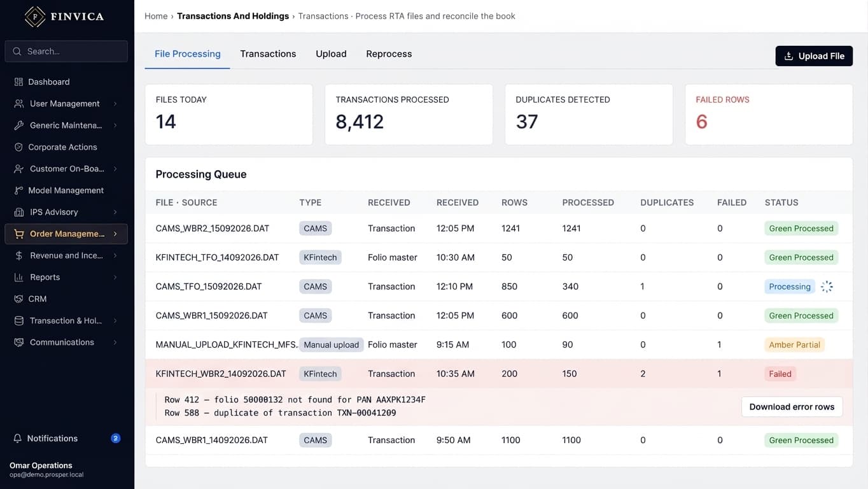Click the Finvica logo icon
The height and width of the screenshot is (489, 868).
coord(35,17)
